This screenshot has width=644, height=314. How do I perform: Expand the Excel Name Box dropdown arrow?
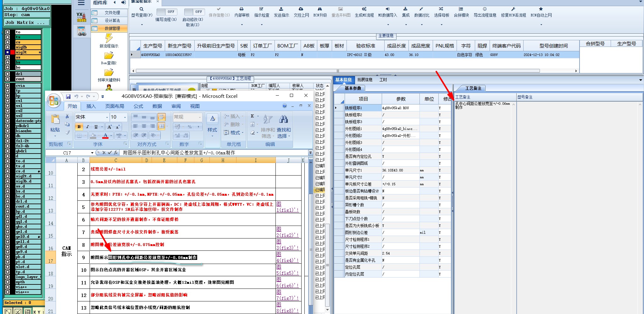click(92, 153)
